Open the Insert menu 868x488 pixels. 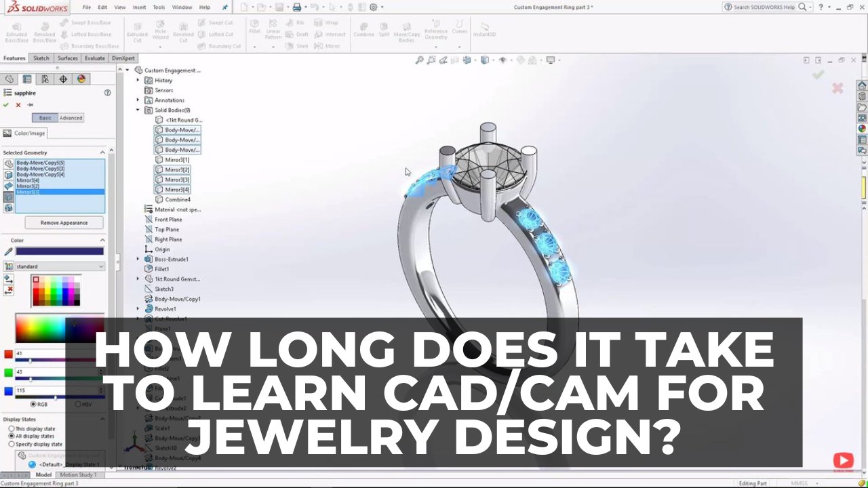pyautogui.click(x=139, y=7)
